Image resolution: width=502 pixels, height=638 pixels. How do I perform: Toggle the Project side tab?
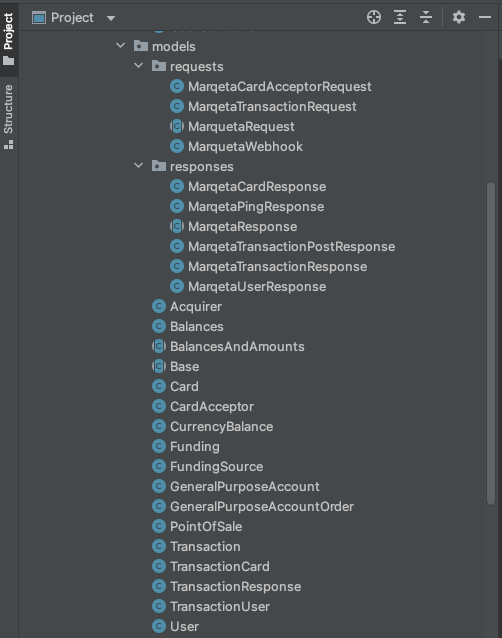(9, 39)
